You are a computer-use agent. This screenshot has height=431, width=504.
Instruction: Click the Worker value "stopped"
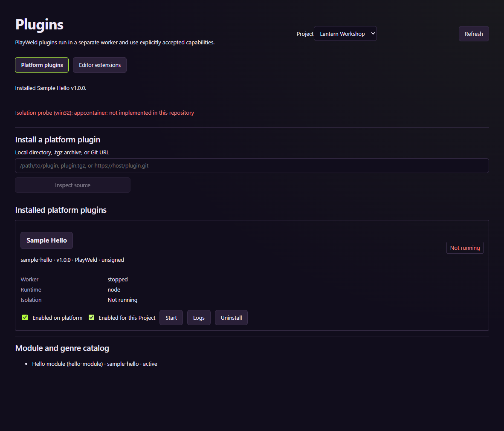click(118, 279)
